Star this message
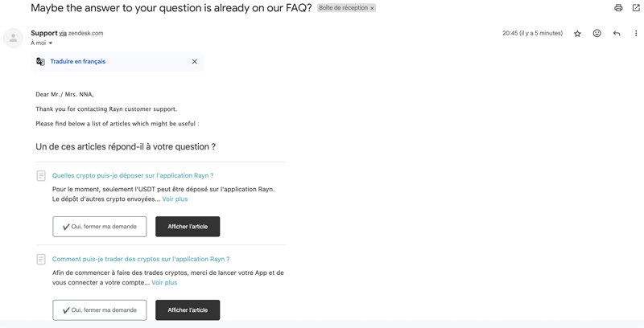The height and width of the screenshot is (328, 644). point(577,34)
